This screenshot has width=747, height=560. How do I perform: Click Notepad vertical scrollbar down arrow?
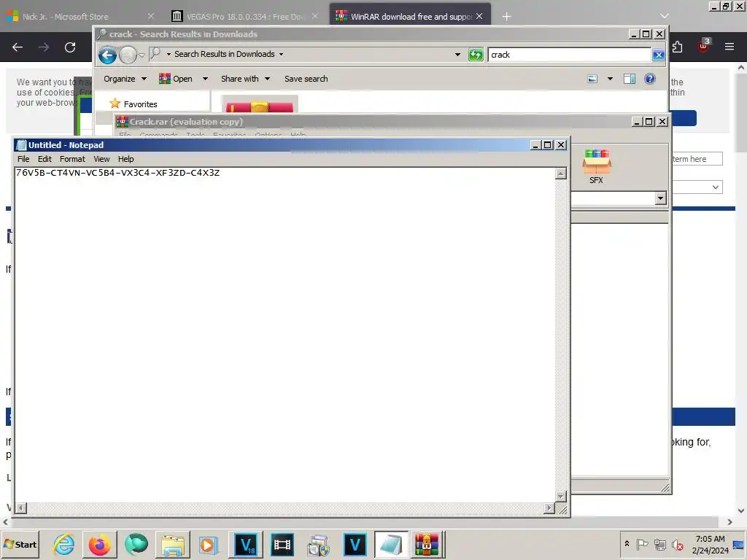pyautogui.click(x=561, y=496)
